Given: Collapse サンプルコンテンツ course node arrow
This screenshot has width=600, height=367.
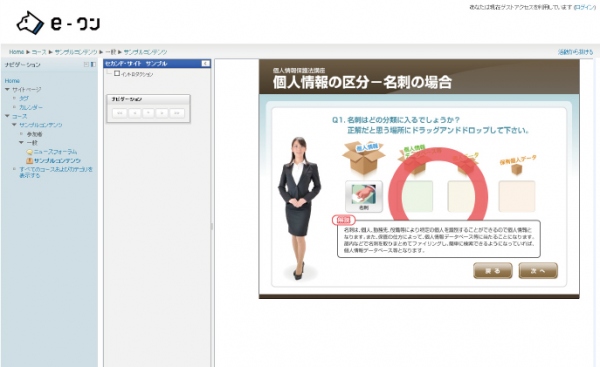Looking at the screenshot, I should point(14,125).
